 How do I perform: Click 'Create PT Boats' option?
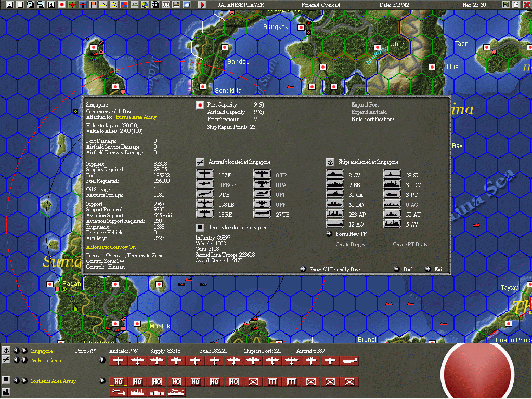(410, 244)
